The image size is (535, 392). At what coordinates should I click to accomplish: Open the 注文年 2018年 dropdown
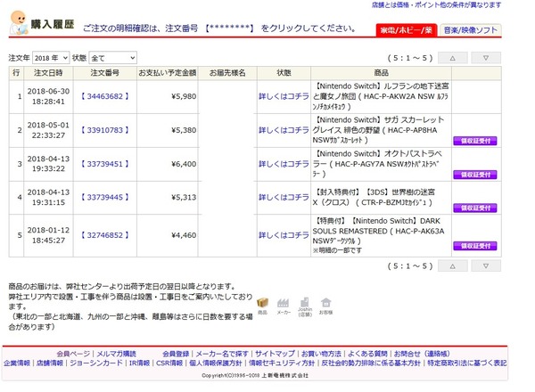[51, 58]
